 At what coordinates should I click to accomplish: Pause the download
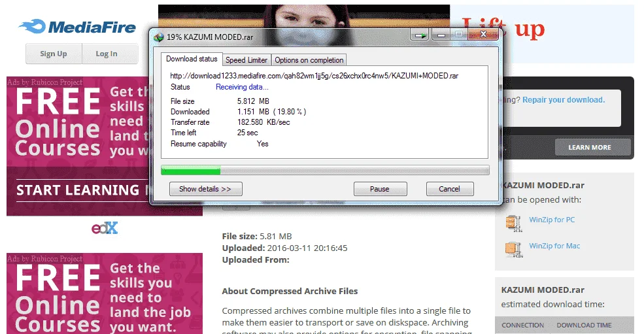click(x=380, y=189)
